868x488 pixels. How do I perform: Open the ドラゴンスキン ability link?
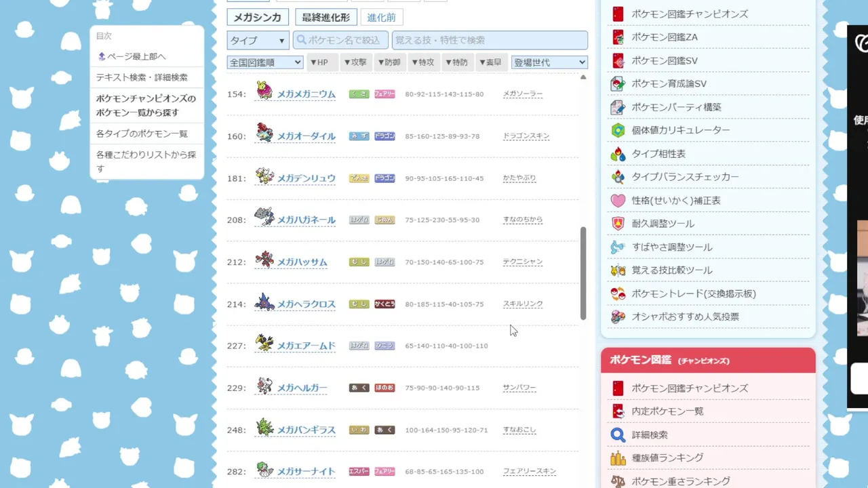click(x=526, y=136)
